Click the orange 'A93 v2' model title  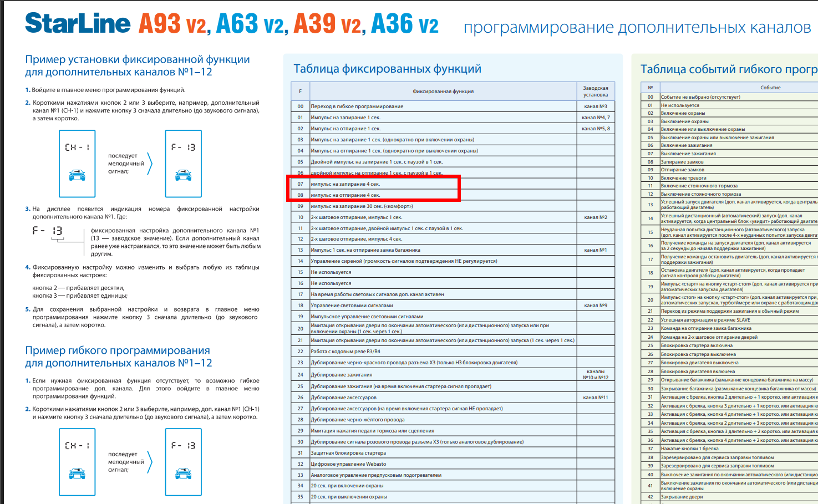point(172,24)
